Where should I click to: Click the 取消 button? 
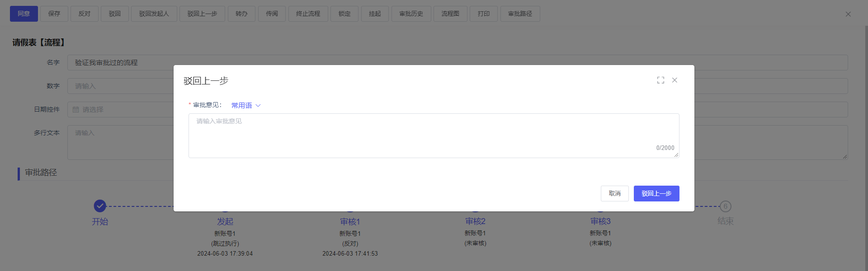614,193
